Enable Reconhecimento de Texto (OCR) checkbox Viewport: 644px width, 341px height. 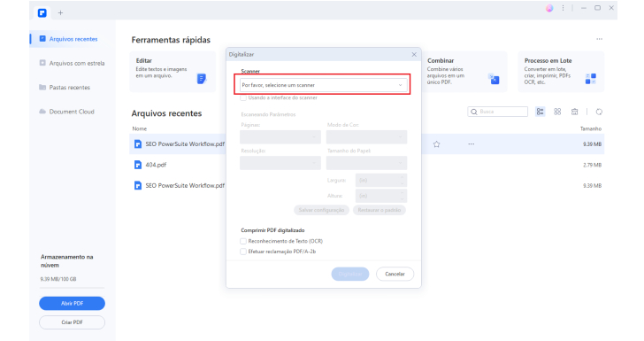coord(243,241)
